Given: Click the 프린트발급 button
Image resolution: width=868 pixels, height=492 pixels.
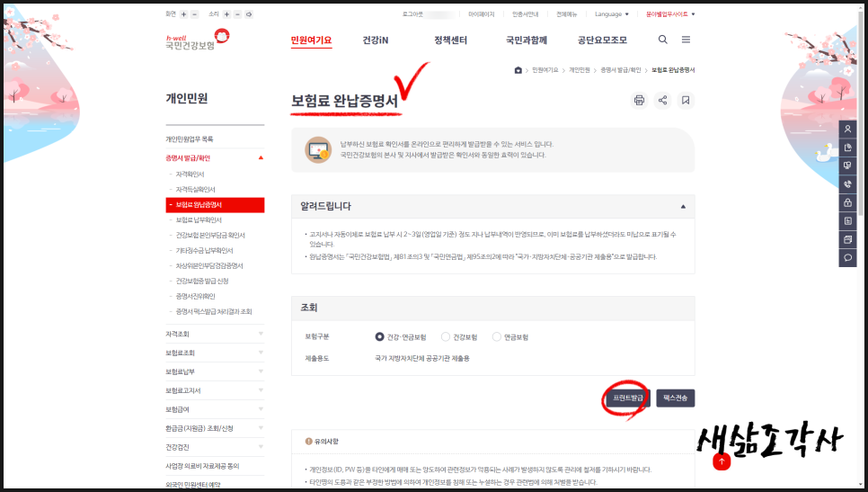Looking at the screenshot, I should 628,398.
